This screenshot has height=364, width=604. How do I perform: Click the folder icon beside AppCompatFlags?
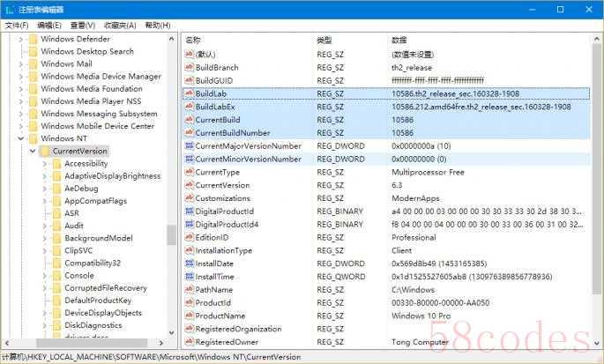pos(56,201)
